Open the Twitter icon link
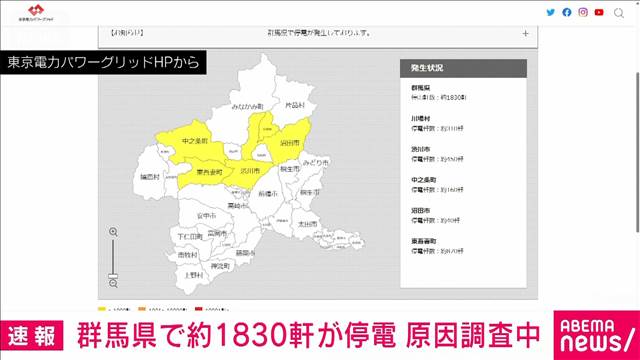 tap(551, 12)
